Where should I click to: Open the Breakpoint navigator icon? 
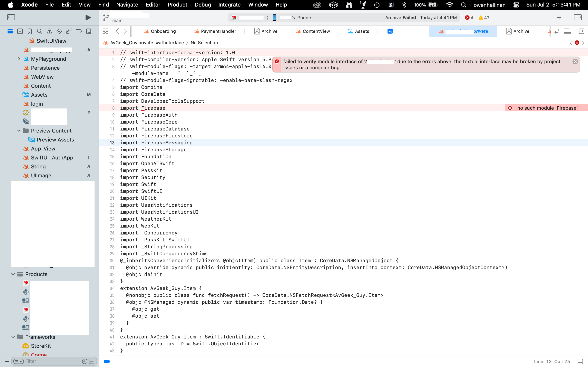79,31
